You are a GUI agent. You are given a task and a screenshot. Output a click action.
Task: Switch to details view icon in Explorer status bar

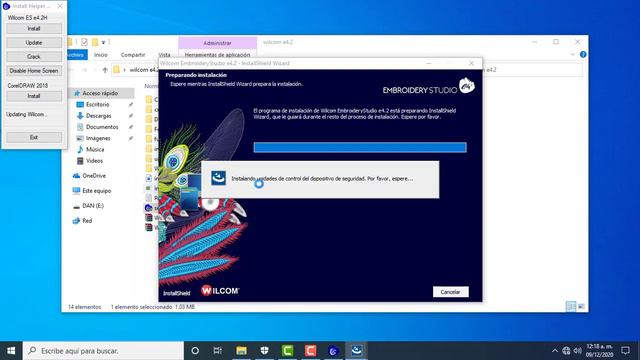pyautogui.click(x=571, y=306)
